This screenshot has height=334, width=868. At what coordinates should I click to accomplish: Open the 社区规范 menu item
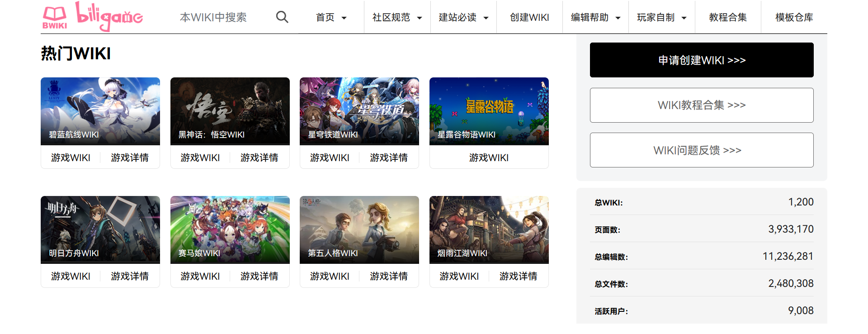point(391,17)
